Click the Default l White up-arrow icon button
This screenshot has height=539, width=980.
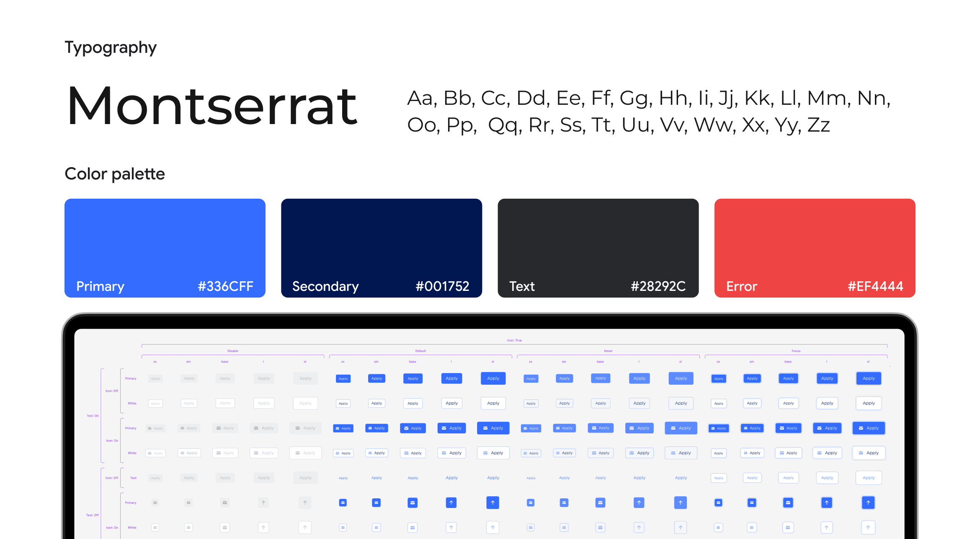pyautogui.click(x=451, y=528)
